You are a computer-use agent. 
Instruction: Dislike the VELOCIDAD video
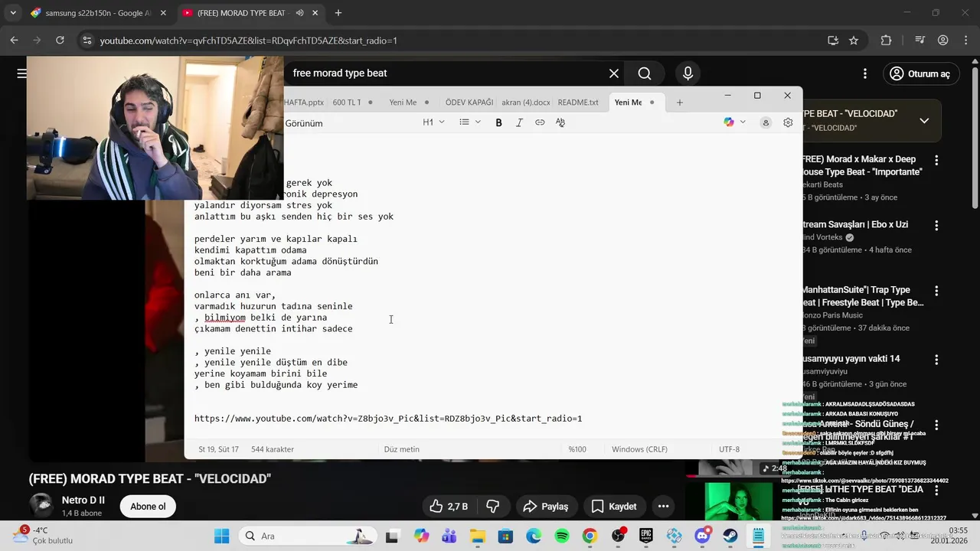click(493, 507)
